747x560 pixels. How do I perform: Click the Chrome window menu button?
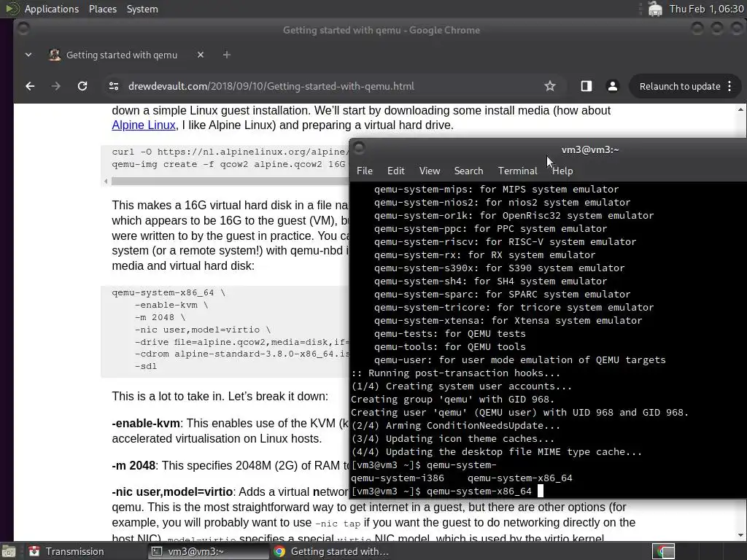23,29
